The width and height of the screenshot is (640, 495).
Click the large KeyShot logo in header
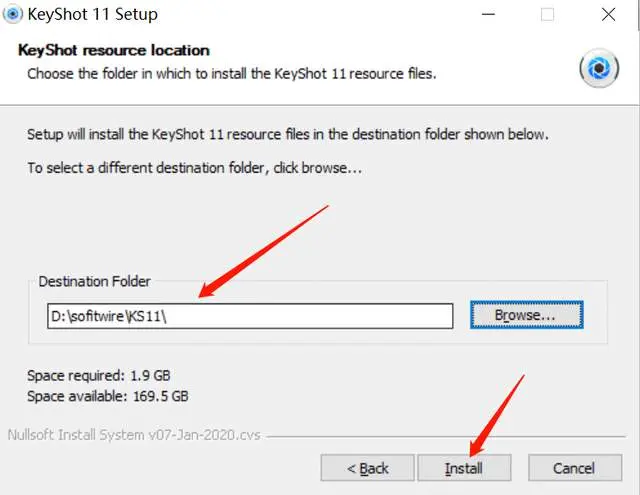[599, 68]
